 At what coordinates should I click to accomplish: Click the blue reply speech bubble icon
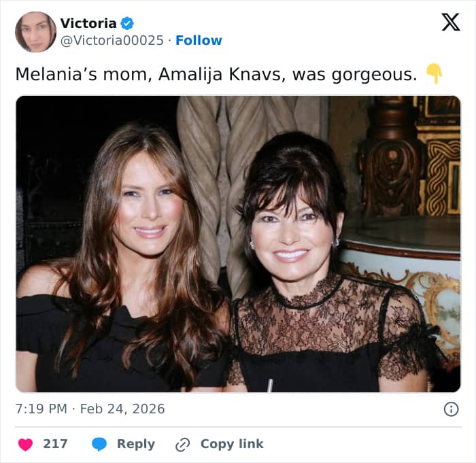click(x=99, y=444)
